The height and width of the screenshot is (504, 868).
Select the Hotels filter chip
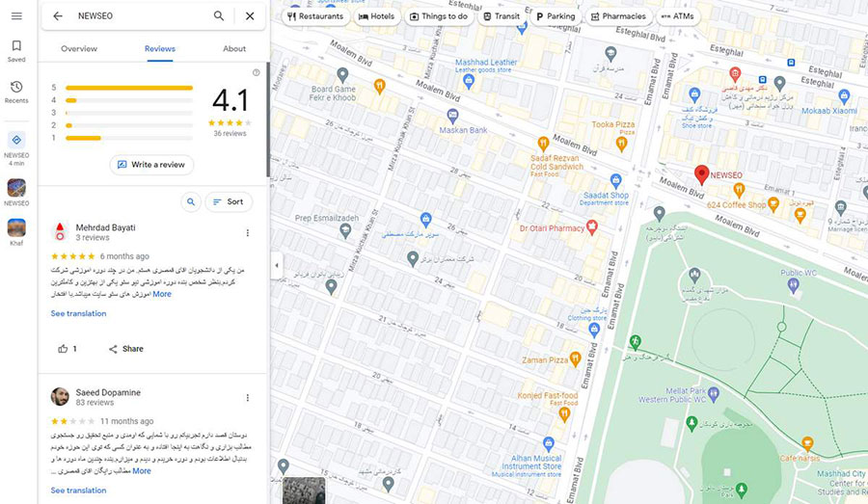click(x=376, y=16)
